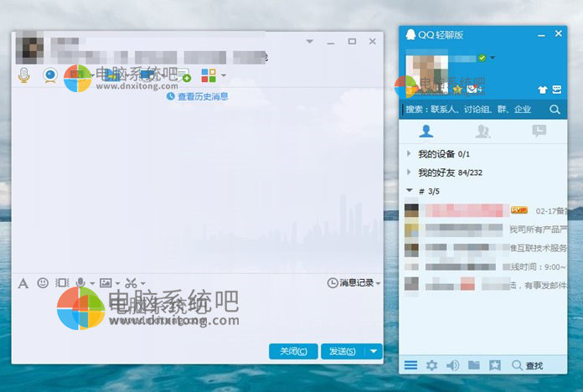
Task: Click into the chat message input area
Action: click(x=197, y=316)
